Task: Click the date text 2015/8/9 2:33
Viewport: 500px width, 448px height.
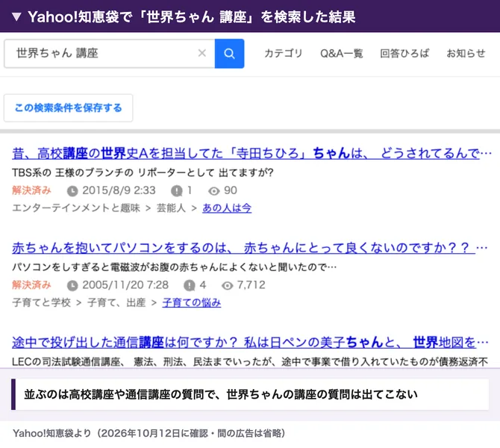Action: pyautogui.click(x=119, y=190)
